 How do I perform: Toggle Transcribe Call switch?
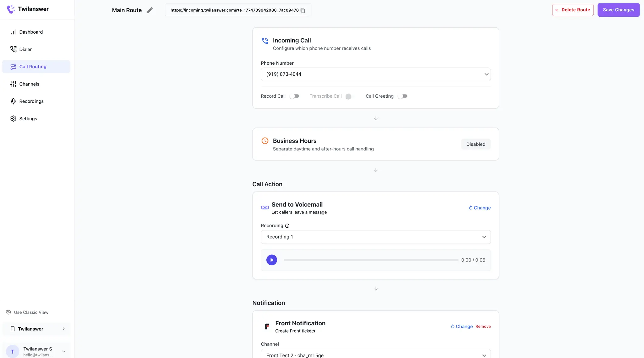pyautogui.click(x=348, y=96)
